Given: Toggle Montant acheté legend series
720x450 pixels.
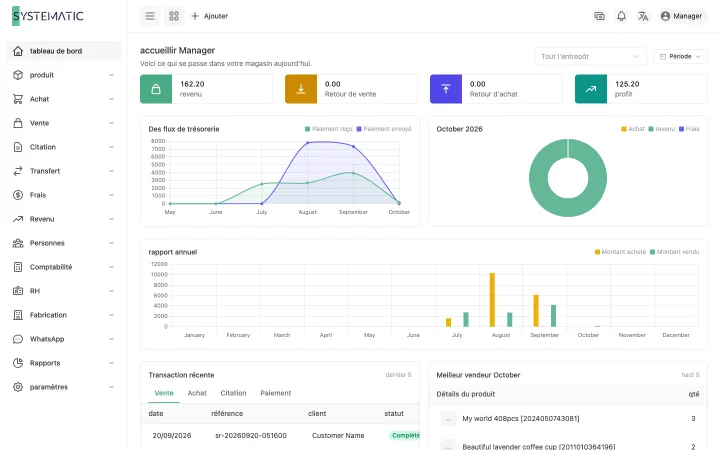Looking at the screenshot, I should [620, 252].
